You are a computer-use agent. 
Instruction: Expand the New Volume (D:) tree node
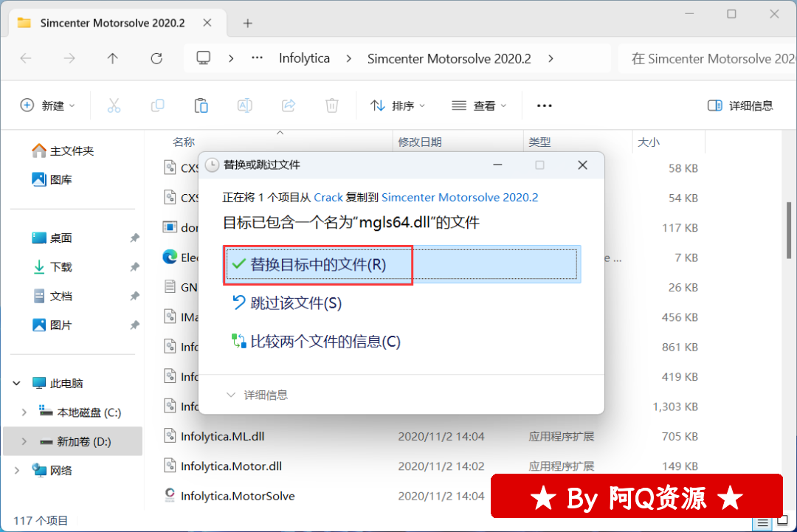coord(24,441)
